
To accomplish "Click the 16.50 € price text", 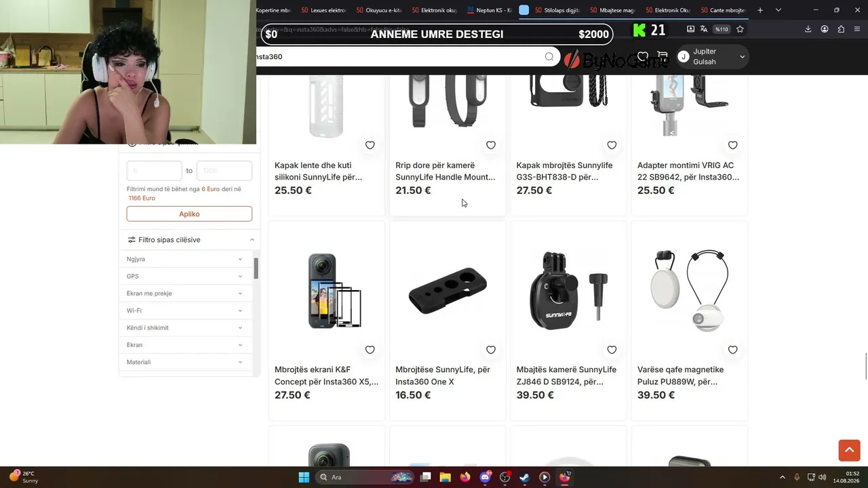I will pyautogui.click(x=413, y=395).
